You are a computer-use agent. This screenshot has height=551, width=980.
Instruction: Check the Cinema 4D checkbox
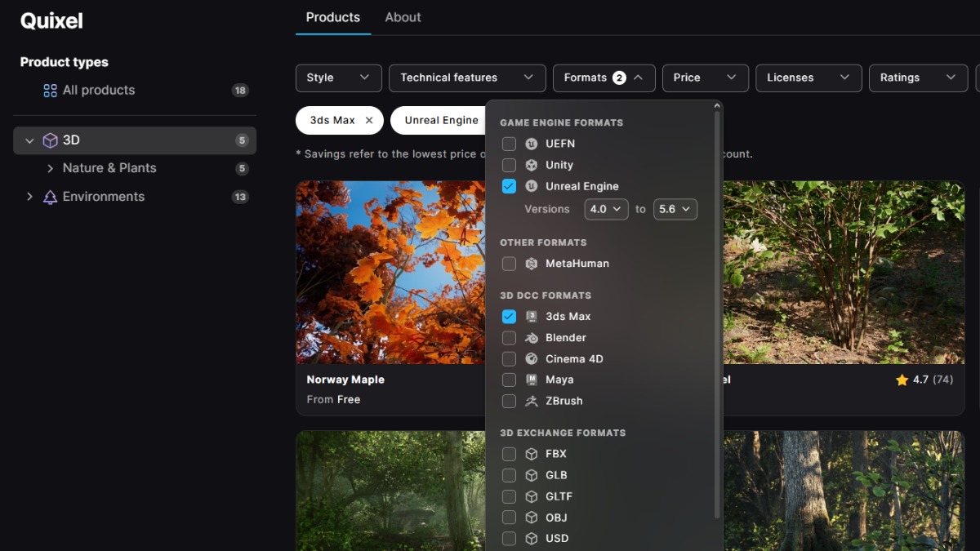[x=509, y=359]
